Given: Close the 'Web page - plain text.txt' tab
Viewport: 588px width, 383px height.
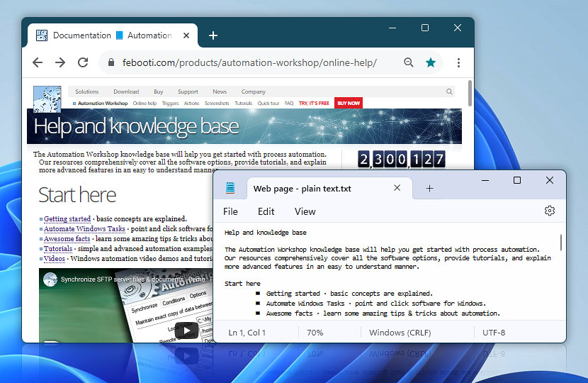Looking at the screenshot, I should pos(397,189).
